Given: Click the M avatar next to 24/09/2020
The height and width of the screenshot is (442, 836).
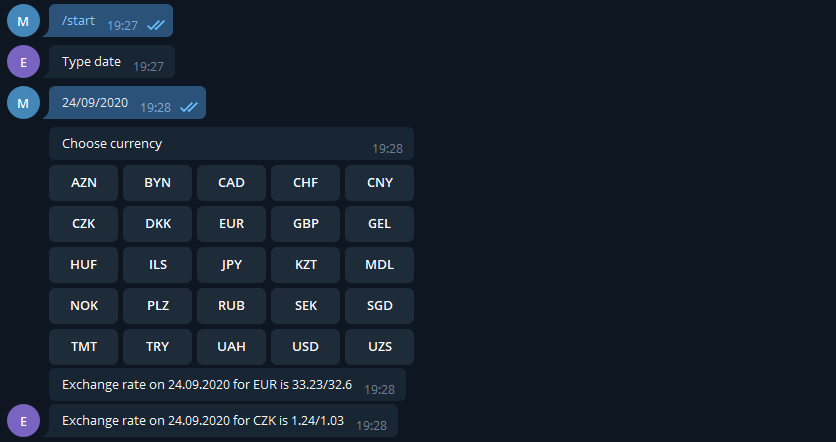Looking at the screenshot, I should pos(23,103).
